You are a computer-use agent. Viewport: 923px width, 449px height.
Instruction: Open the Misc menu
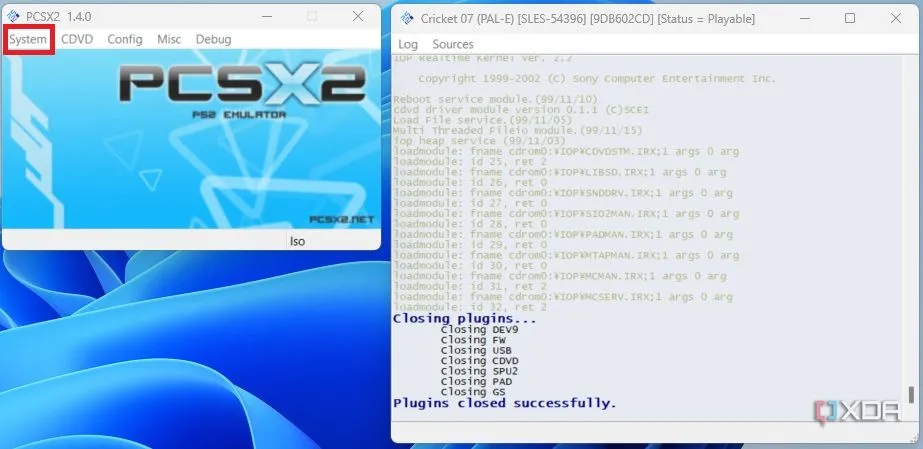click(x=169, y=39)
